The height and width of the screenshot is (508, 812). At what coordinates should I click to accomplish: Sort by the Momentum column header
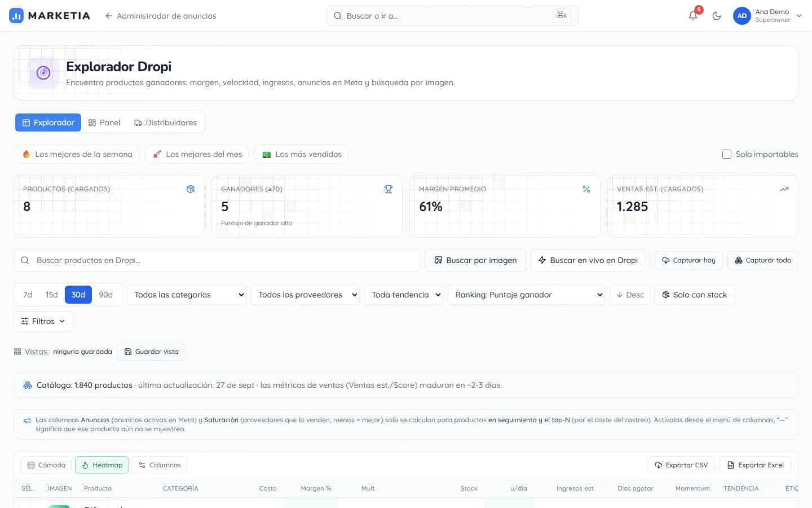coord(692,488)
